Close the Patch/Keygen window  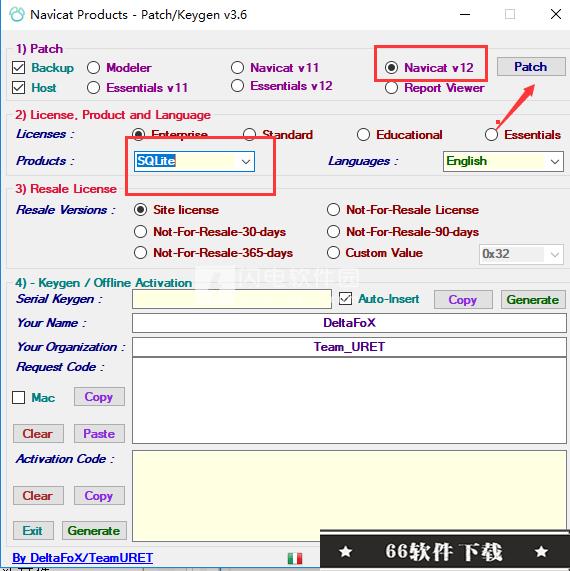[556, 15]
